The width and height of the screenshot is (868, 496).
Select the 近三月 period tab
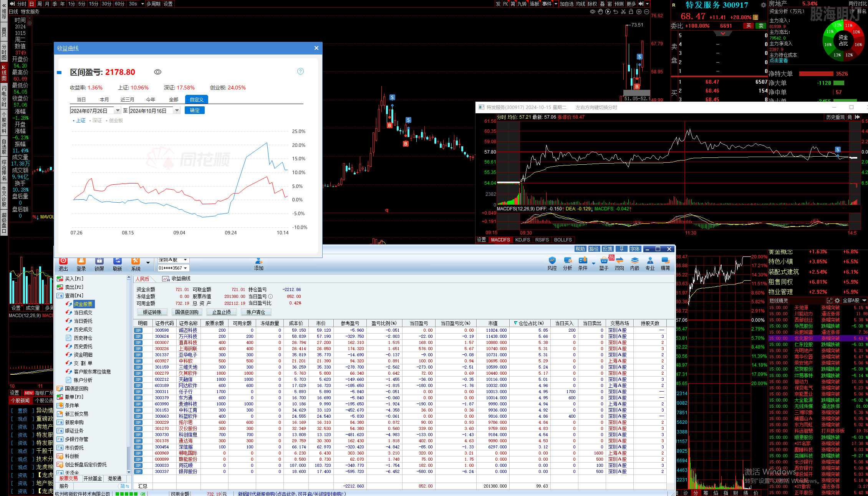[x=127, y=99]
